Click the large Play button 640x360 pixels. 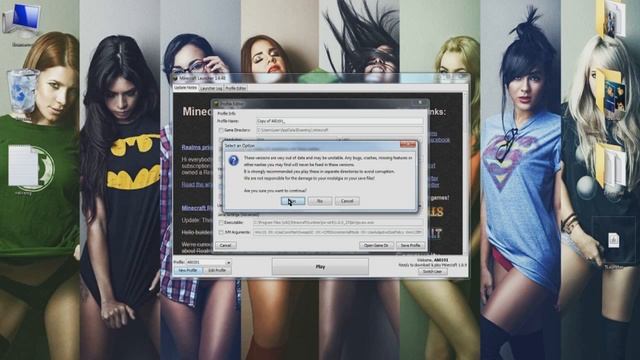[320, 267]
